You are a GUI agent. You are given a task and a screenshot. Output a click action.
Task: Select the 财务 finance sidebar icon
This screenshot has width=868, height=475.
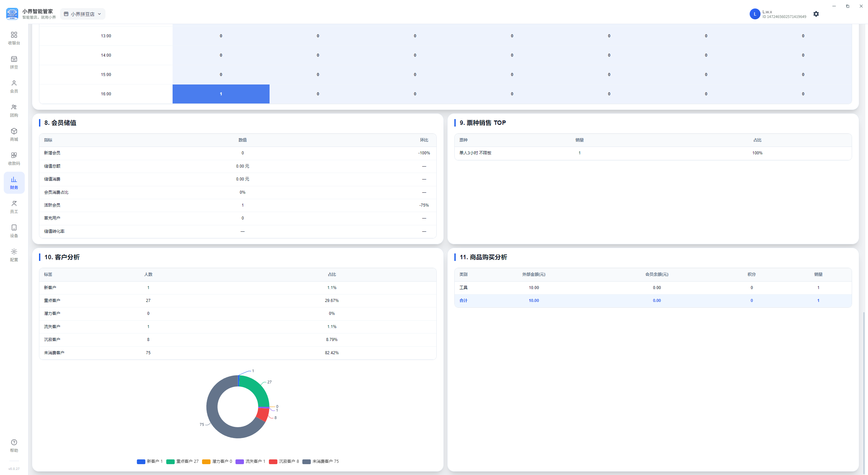[14, 183]
